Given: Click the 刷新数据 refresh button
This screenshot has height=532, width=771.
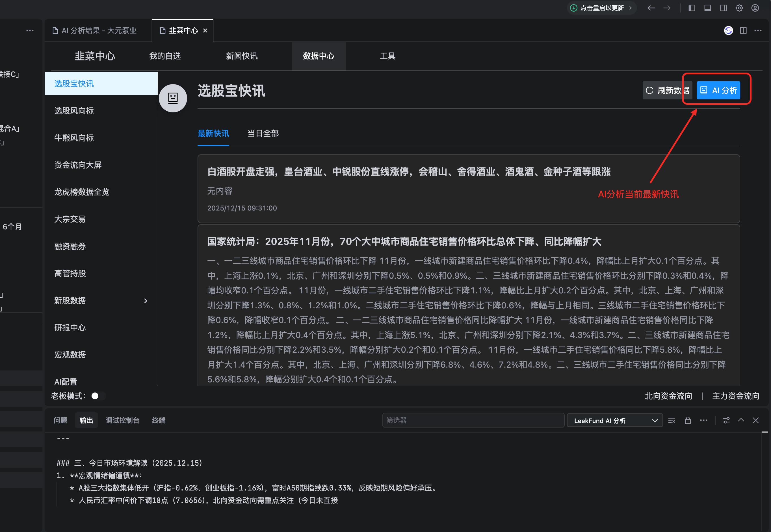Looking at the screenshot, I should [668, 90].
